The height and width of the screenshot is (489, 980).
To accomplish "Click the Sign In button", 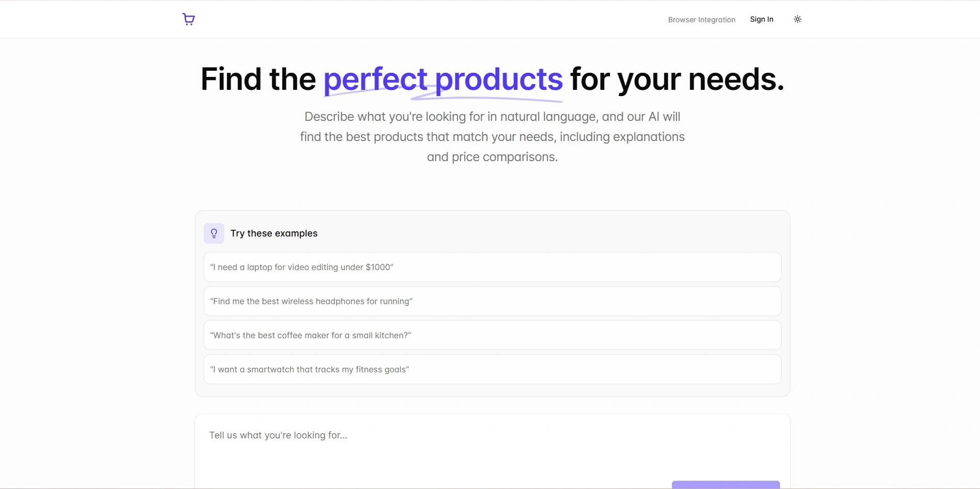I will (x=761, y=19).
